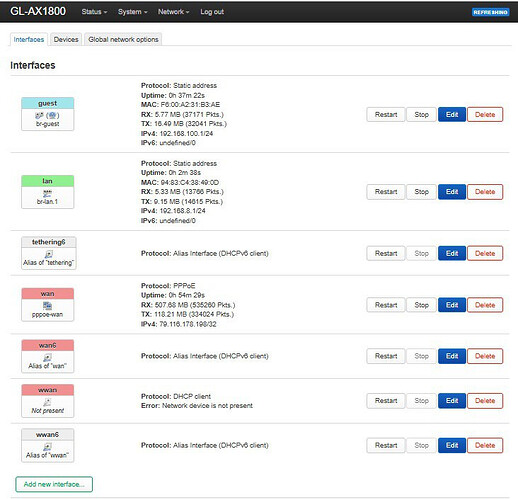Switch to the Interfaces tab

[x=29, y=39]
